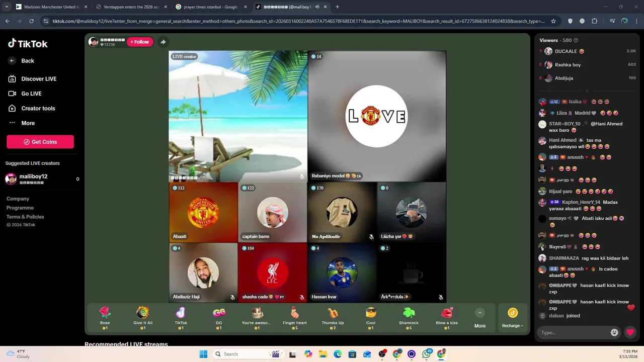This screenshot has width=644, height=362.
Task: Bookmark this page with the star
Action: 553,21
